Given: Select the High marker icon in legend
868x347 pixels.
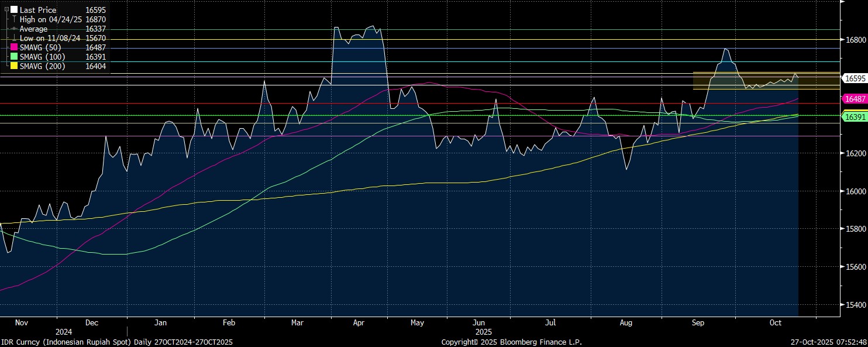Looking at the screenshot, I should point(14,19).
